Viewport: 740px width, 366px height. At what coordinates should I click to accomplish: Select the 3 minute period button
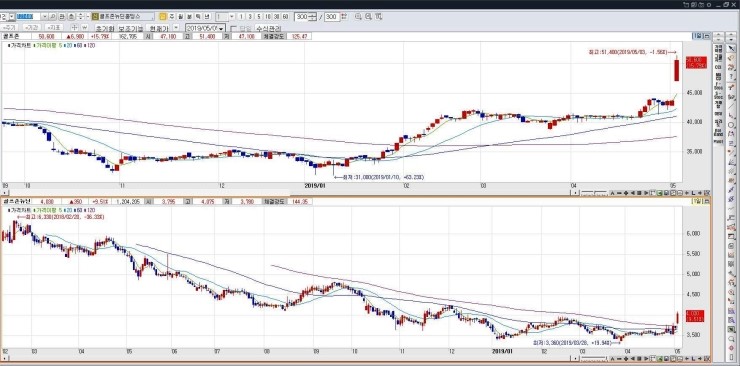click(x=250, y=17)
